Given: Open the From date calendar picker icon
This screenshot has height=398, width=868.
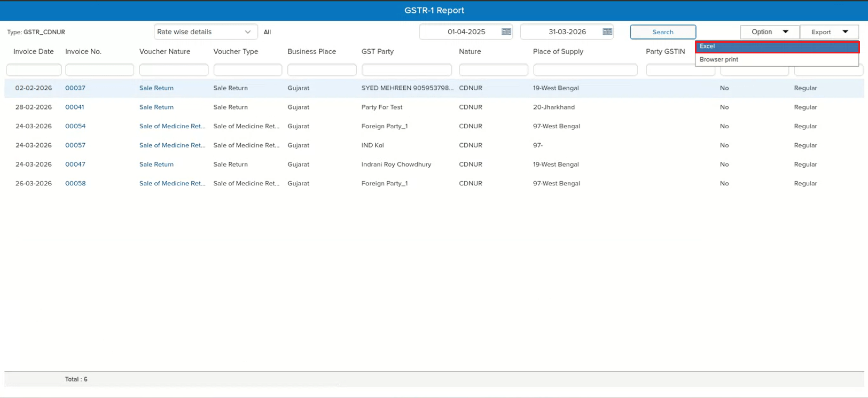Looking at the screenshot, I should click(x=506, y=32).
